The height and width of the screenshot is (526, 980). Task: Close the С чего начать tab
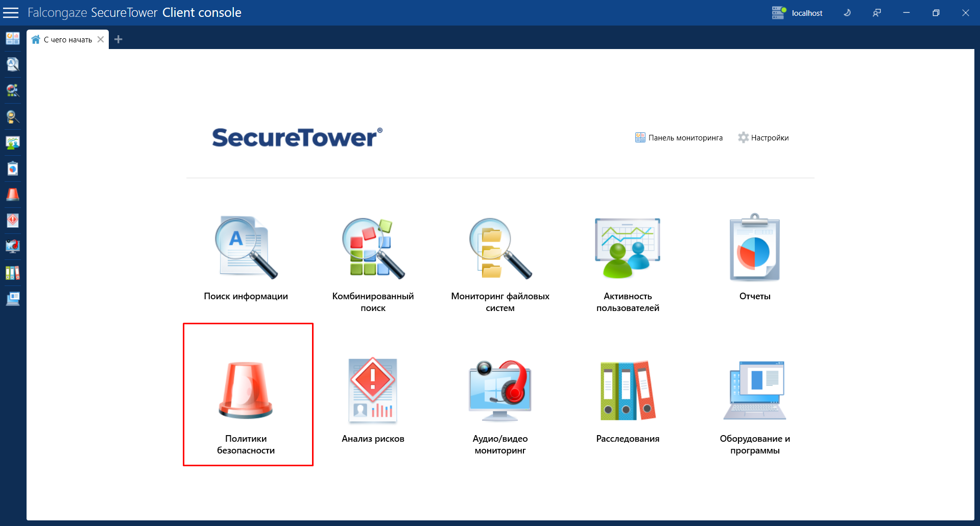coord(101,39)
